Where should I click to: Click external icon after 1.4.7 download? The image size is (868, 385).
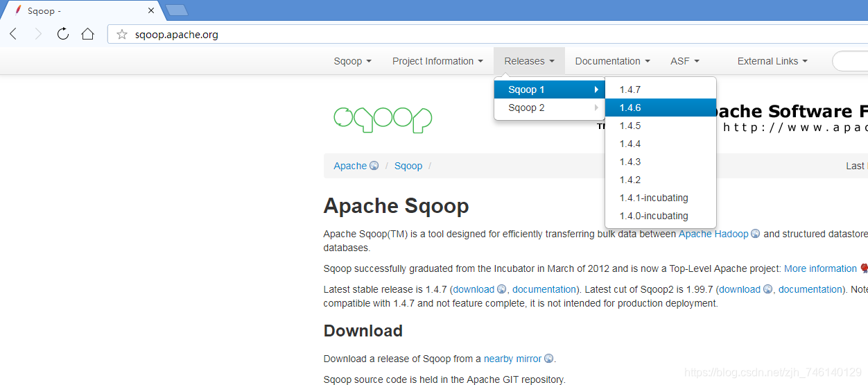[x=502, y=289]
